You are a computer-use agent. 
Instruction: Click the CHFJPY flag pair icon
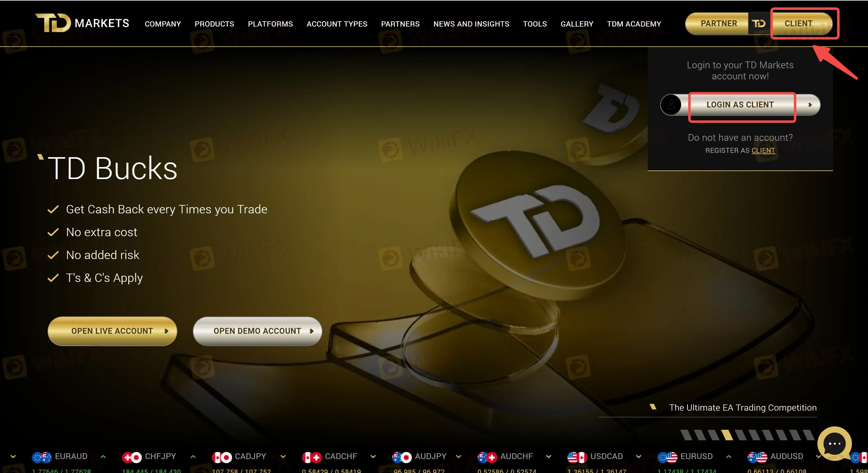pos(132,457)
